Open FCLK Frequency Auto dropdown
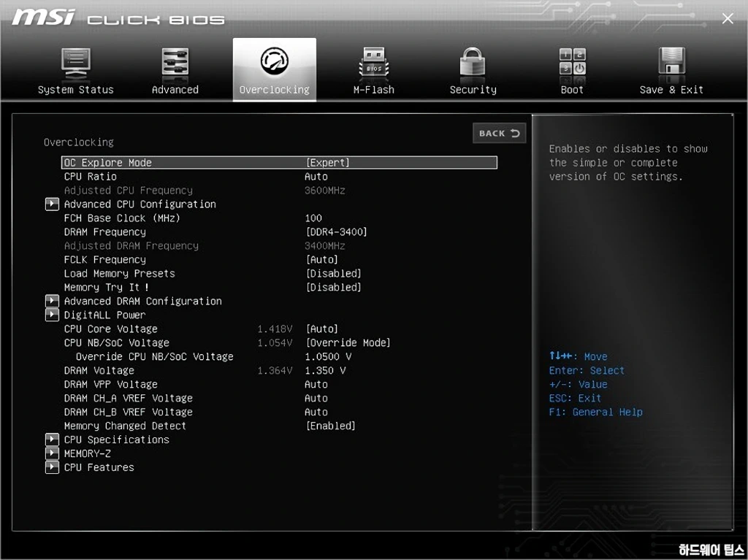 pyautogui.click(x=321, y=259)
